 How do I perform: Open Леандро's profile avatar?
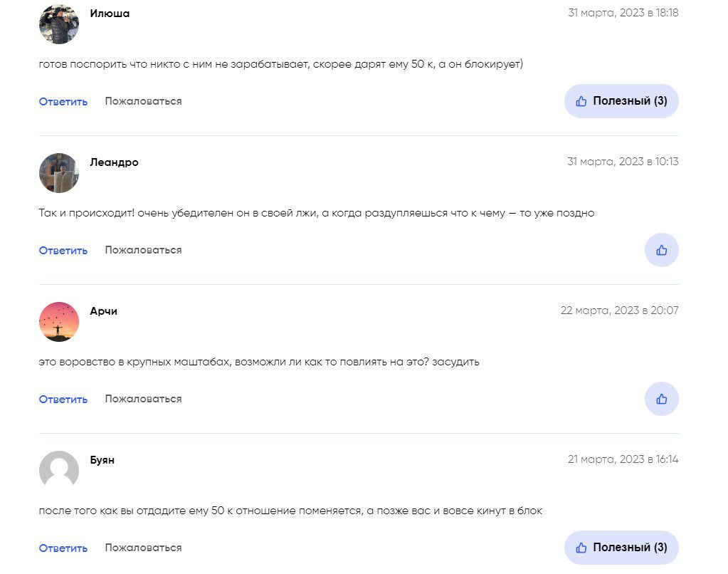[59, 173]
